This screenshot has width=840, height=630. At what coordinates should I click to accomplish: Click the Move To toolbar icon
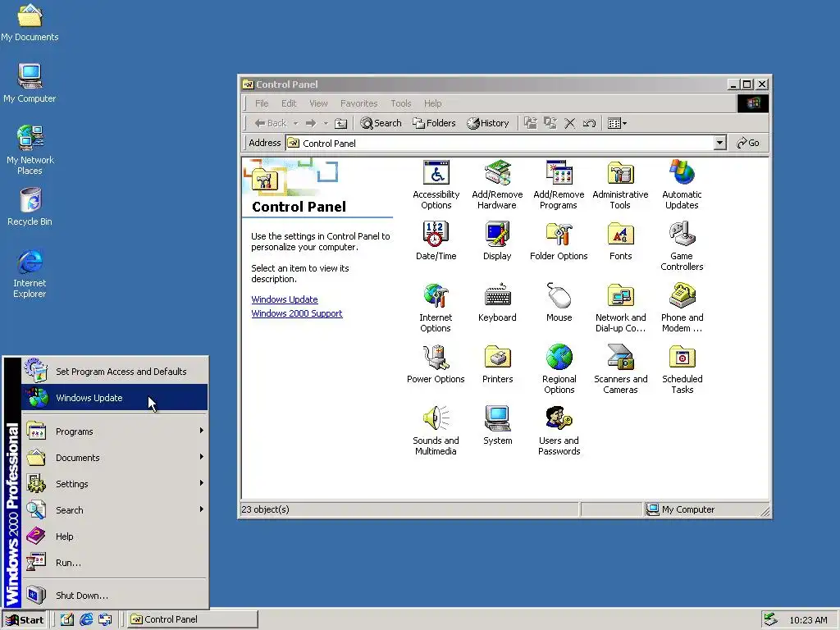(x=531, y=123)
